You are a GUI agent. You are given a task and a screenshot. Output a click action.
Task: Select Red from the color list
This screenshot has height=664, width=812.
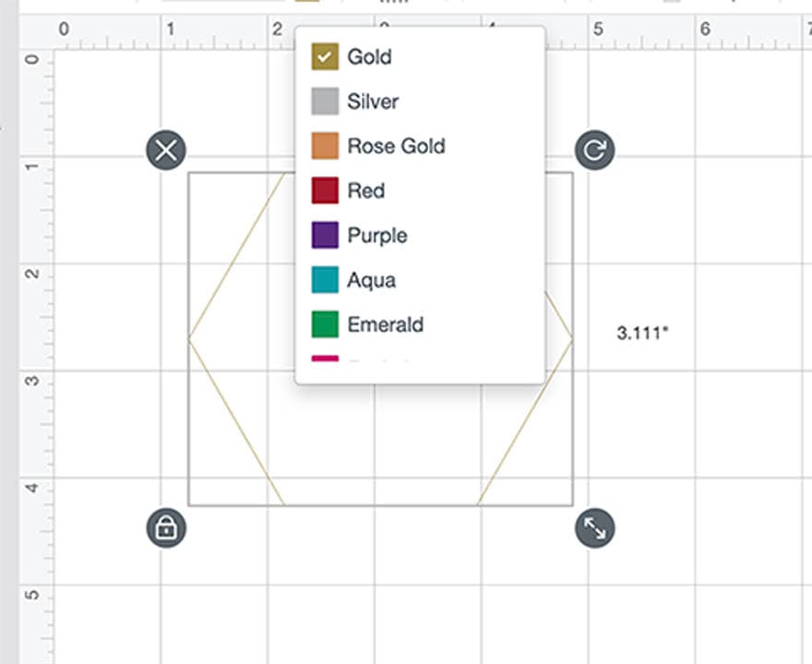[364, 191]
